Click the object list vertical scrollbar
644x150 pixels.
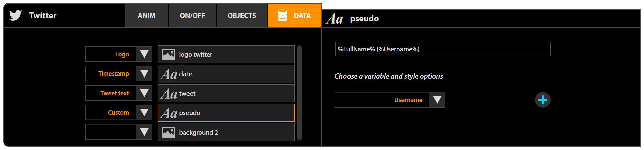299,93
